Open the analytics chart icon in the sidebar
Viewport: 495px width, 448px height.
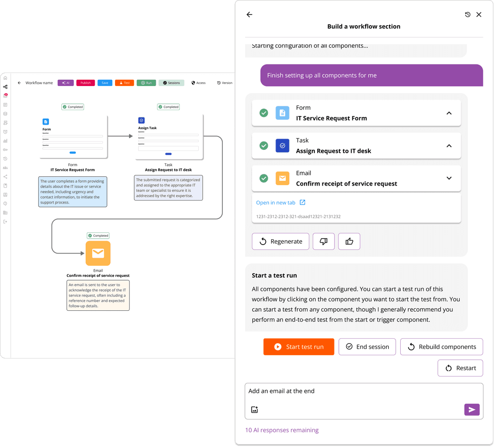[x=5, y=141]
